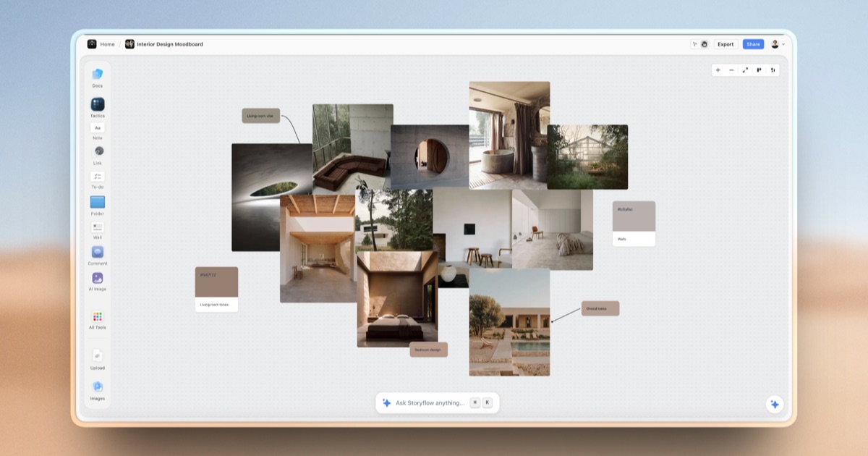Select the wooden ceiling interior image
Image resolution: width=868 pixels, height=456 pixels.
[318, 248]
